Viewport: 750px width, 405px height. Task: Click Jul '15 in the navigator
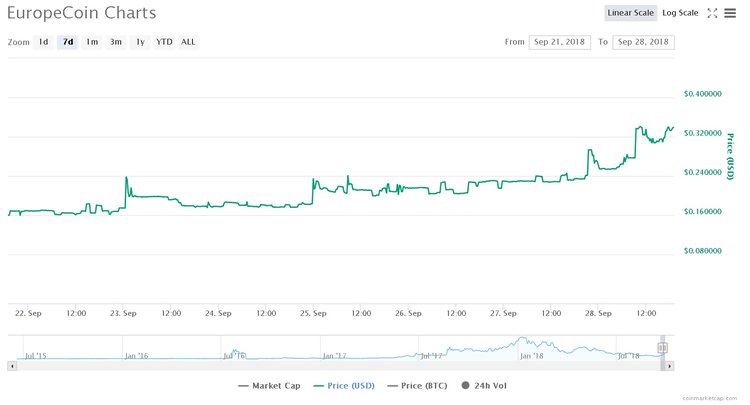point(36,356)
